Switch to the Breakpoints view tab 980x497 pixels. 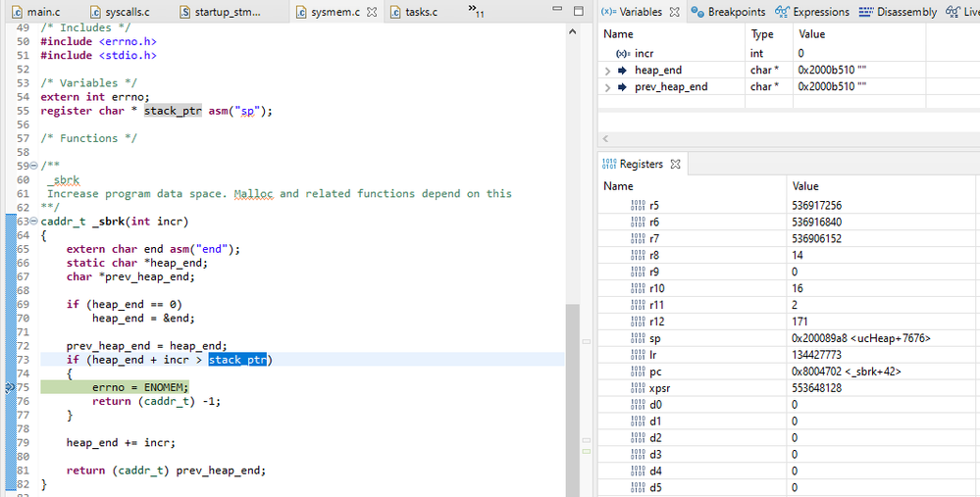tap(728, 12)
